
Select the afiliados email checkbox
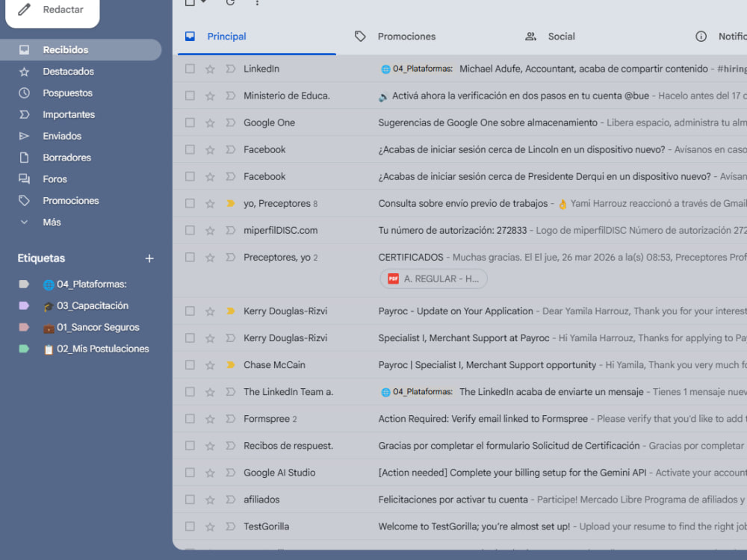190,500
